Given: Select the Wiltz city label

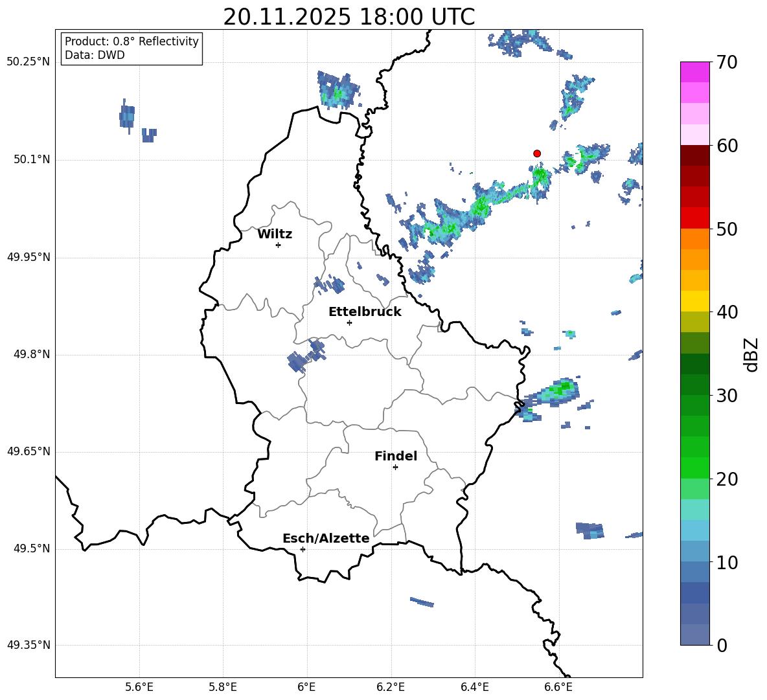Looking at the screenshot, I should click(x=275, y=234).
